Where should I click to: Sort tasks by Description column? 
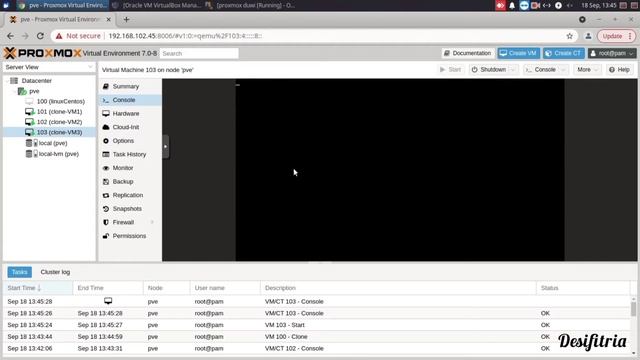(x=398, y=288)
